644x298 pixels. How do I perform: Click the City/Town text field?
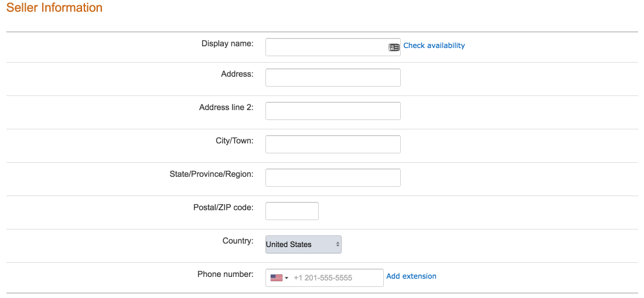(333, 144)
